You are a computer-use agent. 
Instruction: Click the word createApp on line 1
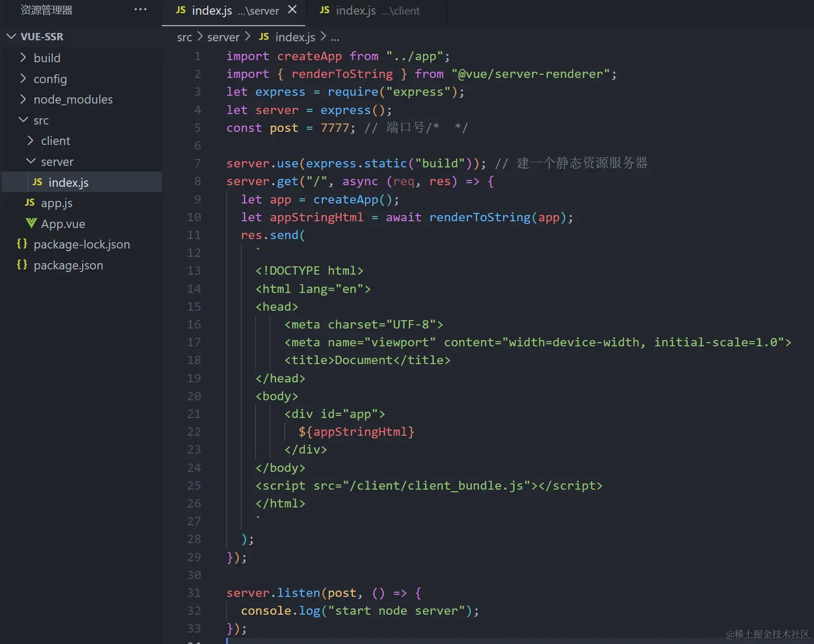[309, 56]
